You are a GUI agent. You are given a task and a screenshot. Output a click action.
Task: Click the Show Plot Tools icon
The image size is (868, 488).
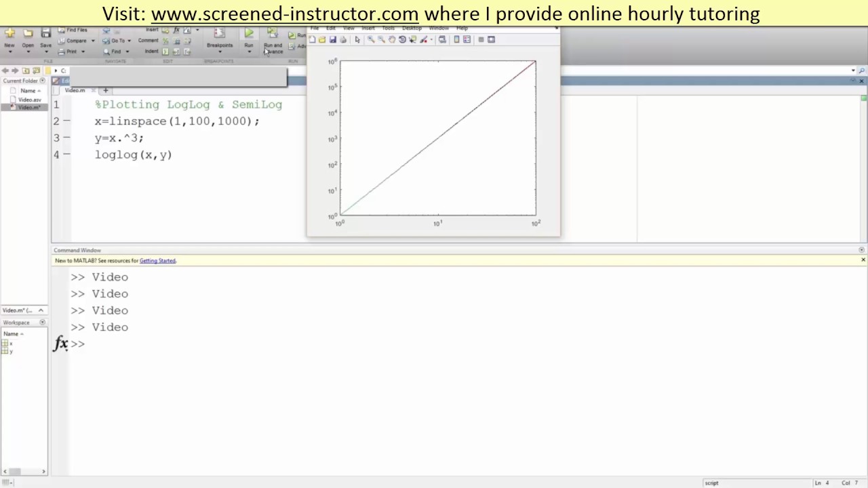click(x=492, y=39)
